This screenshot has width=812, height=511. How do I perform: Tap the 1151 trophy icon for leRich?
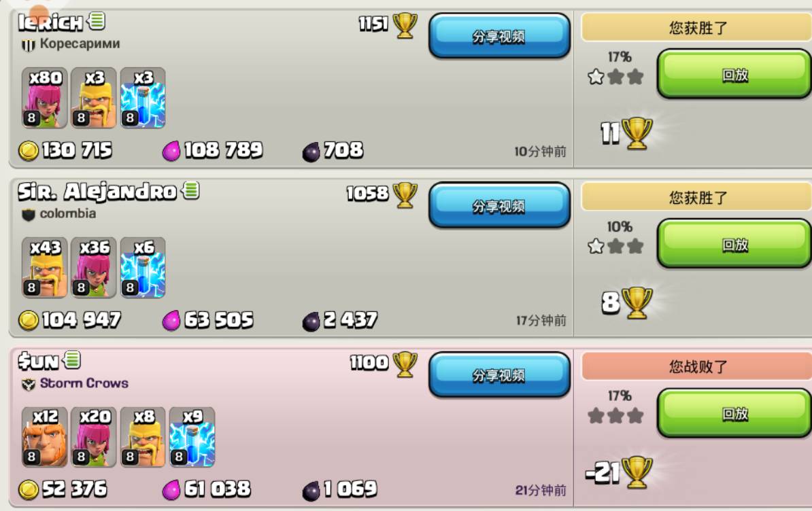pyautogui.click(x=405, y=25)
